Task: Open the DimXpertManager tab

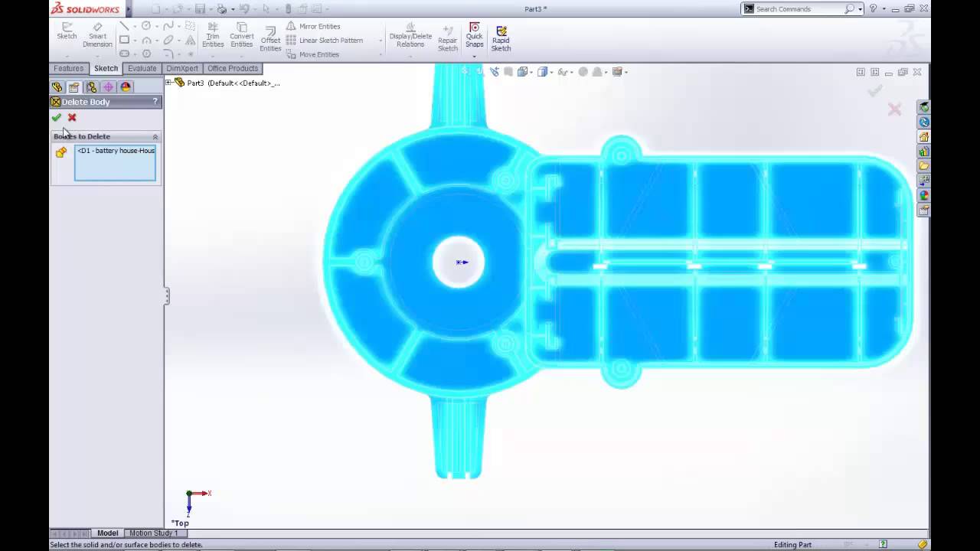Action: pos(108,87)
